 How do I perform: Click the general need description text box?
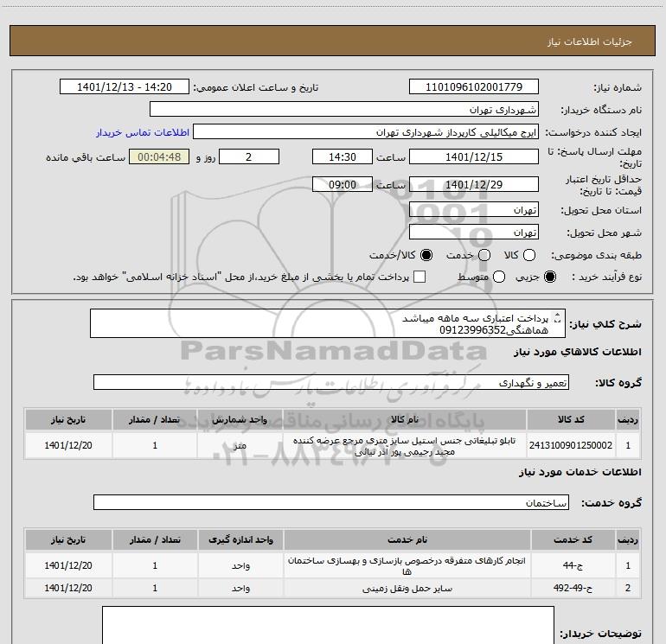coord(328,323)
